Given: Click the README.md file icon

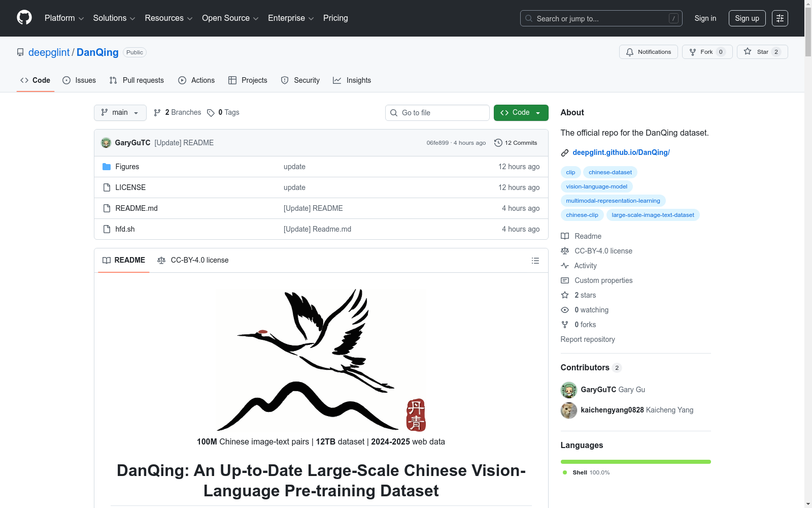Looking at the screenshot, I should point(107,208).
